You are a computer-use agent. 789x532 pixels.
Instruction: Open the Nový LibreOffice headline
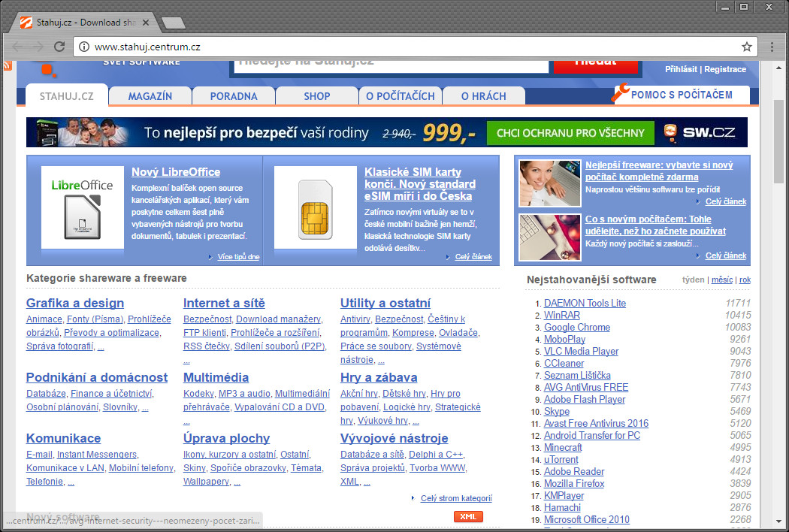tap(176, 172)
